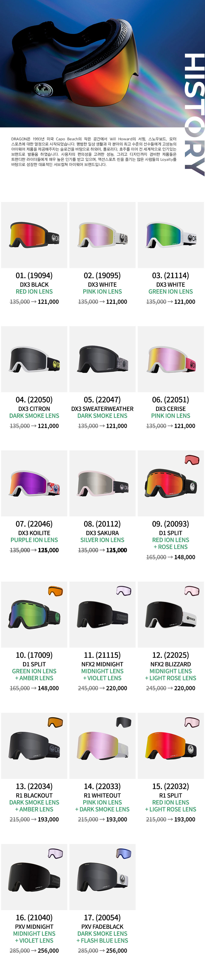Click the DX3 CERISE product name

coord(170,409)
